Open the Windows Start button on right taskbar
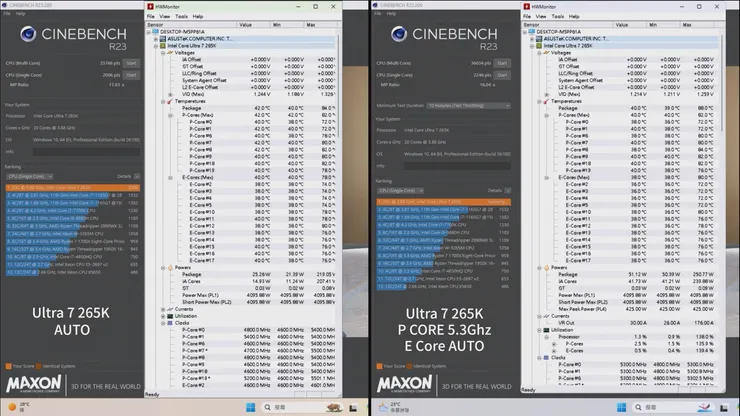The image size is (740, 416). coord(622,407)
